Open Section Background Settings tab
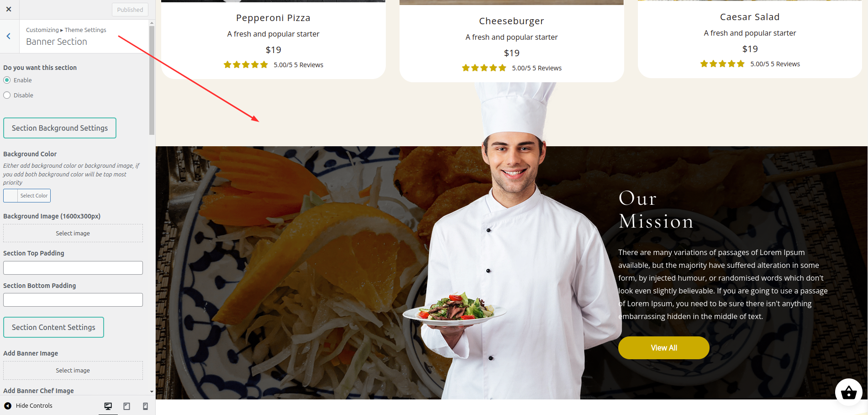Viewport: 868px width, 415px height. coord(60,128)
